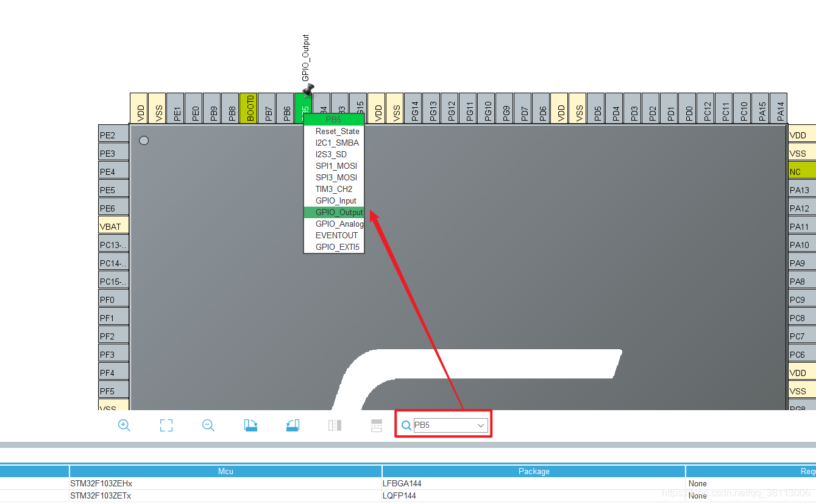This screenshot has width=816, height=504.
Task: Click the pin search magnifier icon
Action: (x=406, y=425)
